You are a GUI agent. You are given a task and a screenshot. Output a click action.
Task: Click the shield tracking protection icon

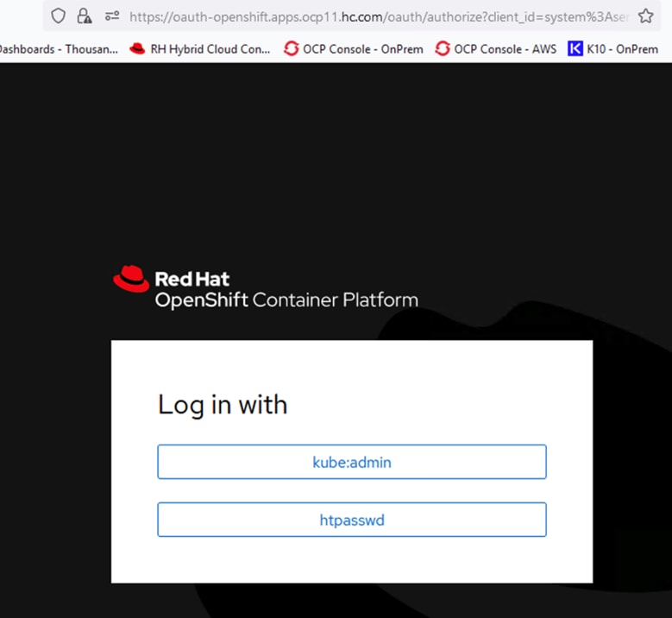[x=59, y=16]
